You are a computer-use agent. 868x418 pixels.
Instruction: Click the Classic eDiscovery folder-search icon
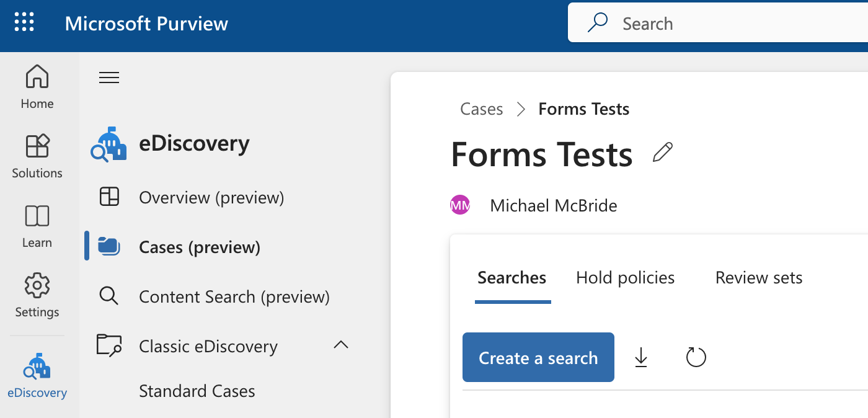point(109,345)
